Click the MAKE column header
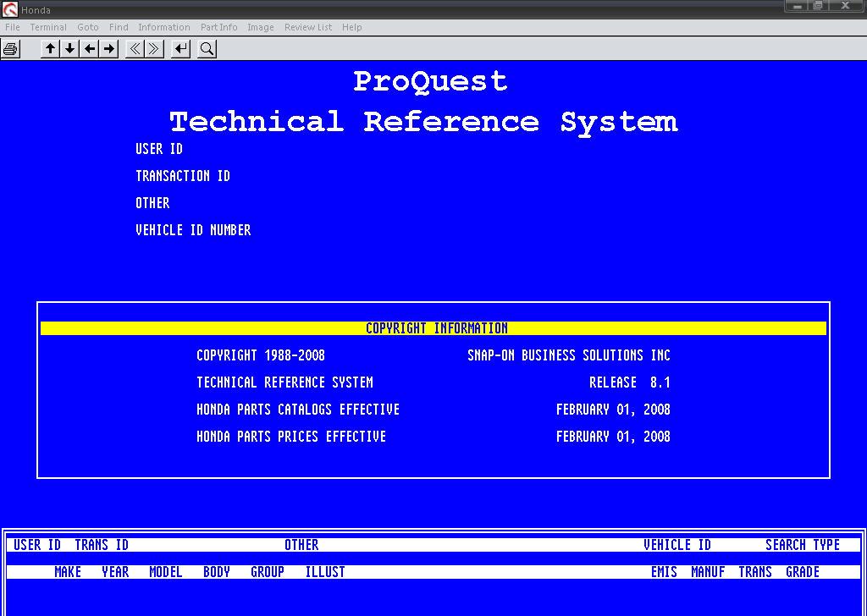This screenshot has height=616, width=867. (x=68, y=572)
